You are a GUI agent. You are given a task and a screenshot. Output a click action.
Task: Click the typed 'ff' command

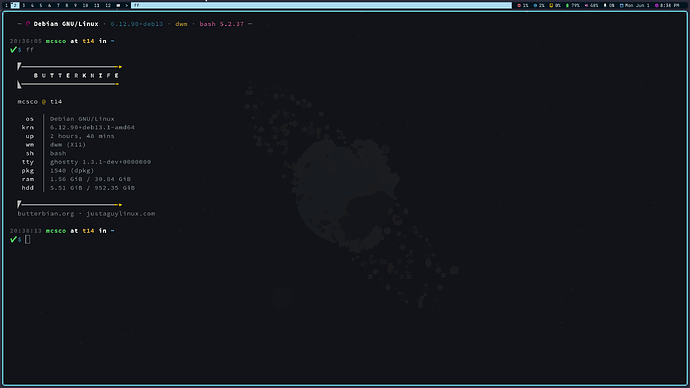point(29,50)
